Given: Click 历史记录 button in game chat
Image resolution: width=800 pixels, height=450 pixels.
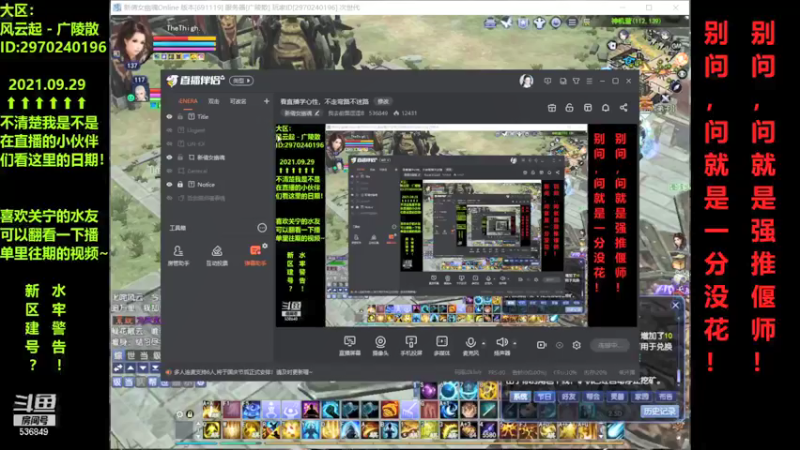Looking at the screenshot, I should (x=659, y=411).
